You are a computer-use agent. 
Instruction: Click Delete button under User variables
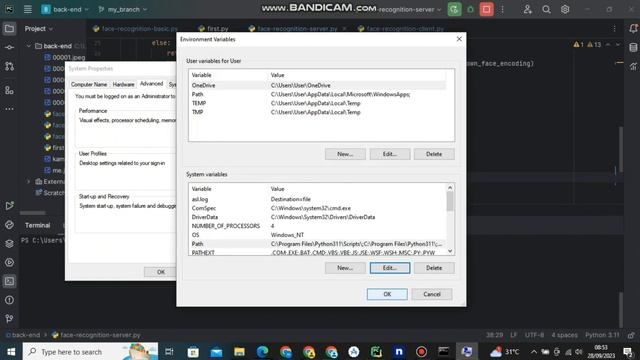click(x=434, y=154)
